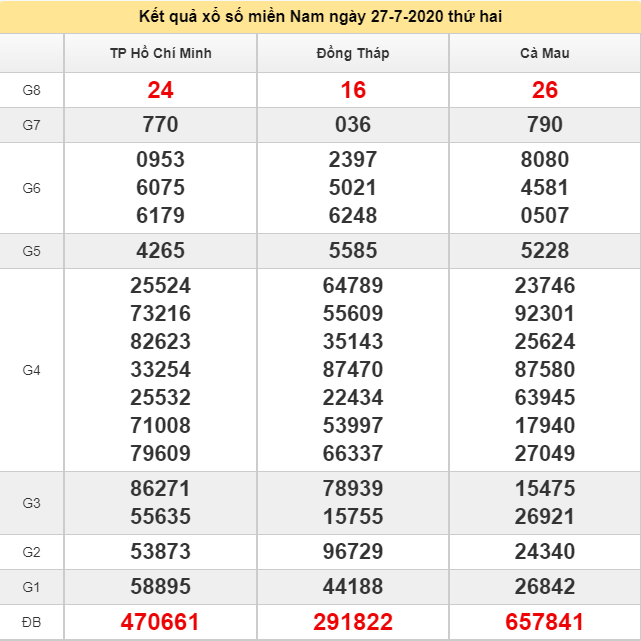Click G3 number 15755
This screenshot has width=641, height=641.
353,516
